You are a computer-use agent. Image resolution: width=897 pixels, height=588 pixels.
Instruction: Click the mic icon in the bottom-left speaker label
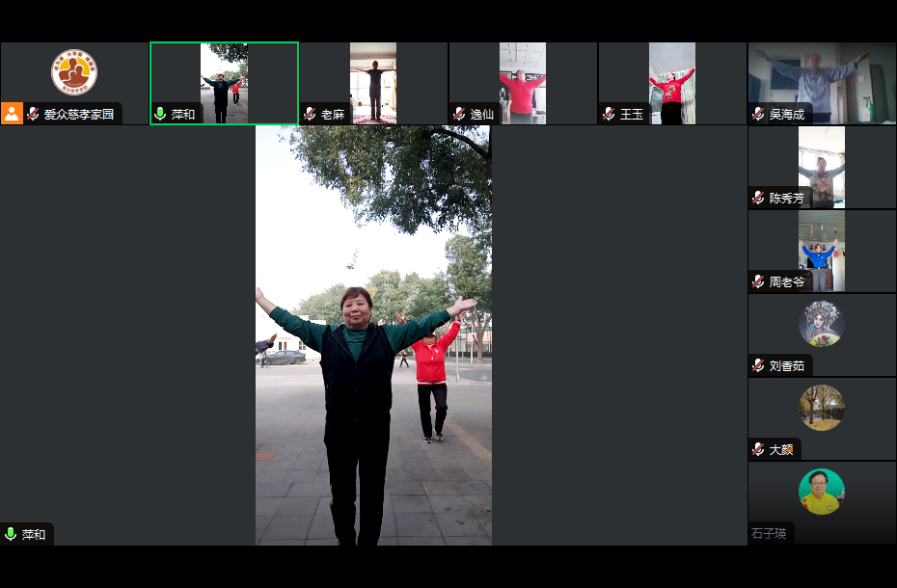(11, 534)
